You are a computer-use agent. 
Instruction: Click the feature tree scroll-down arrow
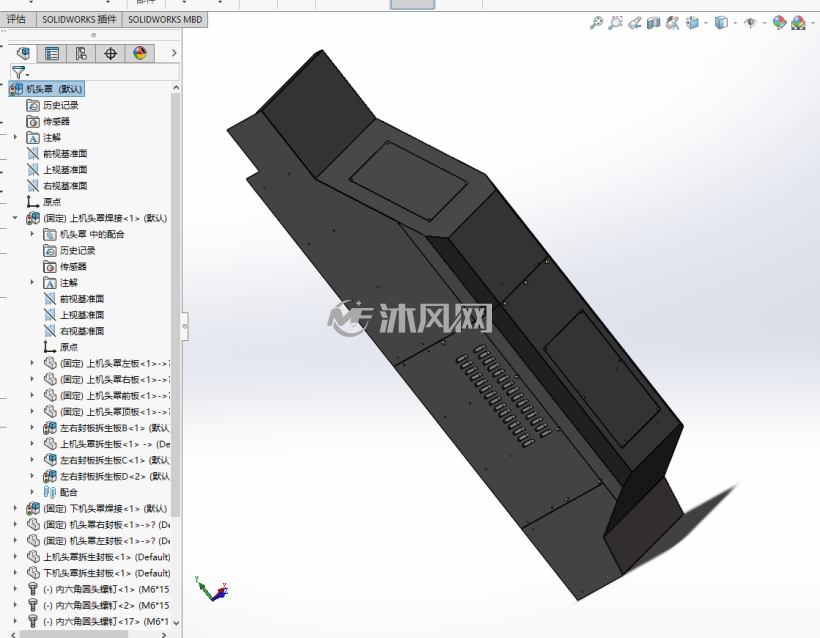click(x=176, y=622)
